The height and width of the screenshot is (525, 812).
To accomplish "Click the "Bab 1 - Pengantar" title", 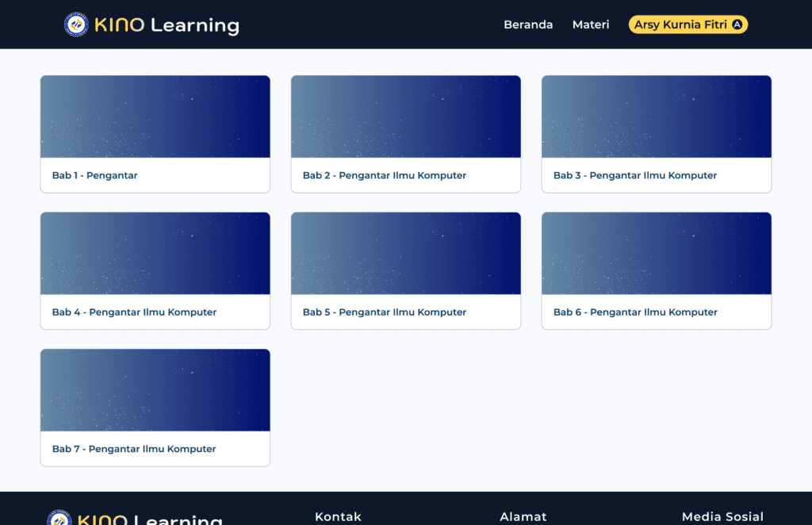I will [x=95, y=175].
